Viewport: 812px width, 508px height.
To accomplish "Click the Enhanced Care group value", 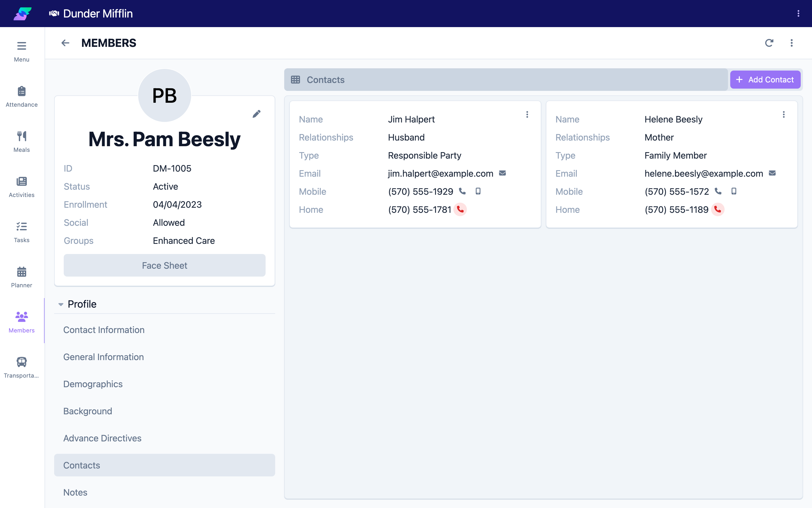I will 184,240.
